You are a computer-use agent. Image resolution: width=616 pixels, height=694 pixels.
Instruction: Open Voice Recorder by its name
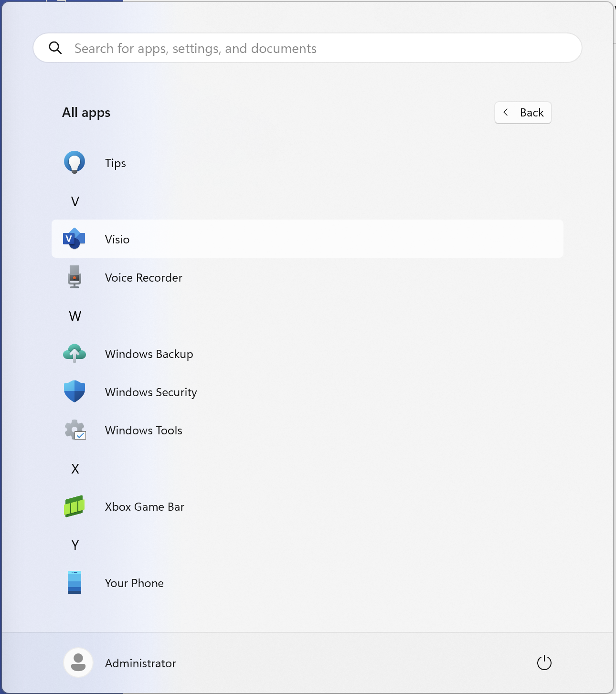(144, 277)
